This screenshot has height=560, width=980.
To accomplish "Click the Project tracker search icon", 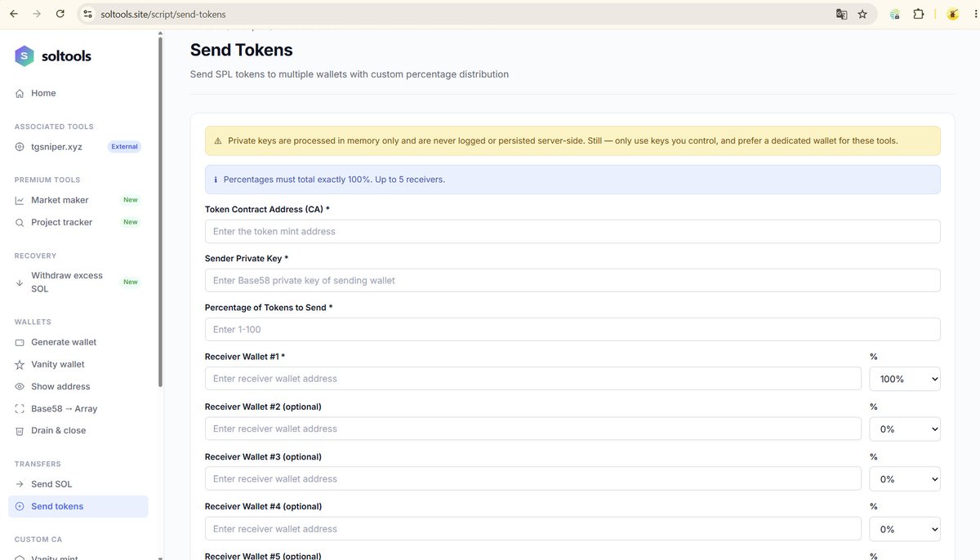I will click(20, 222).
